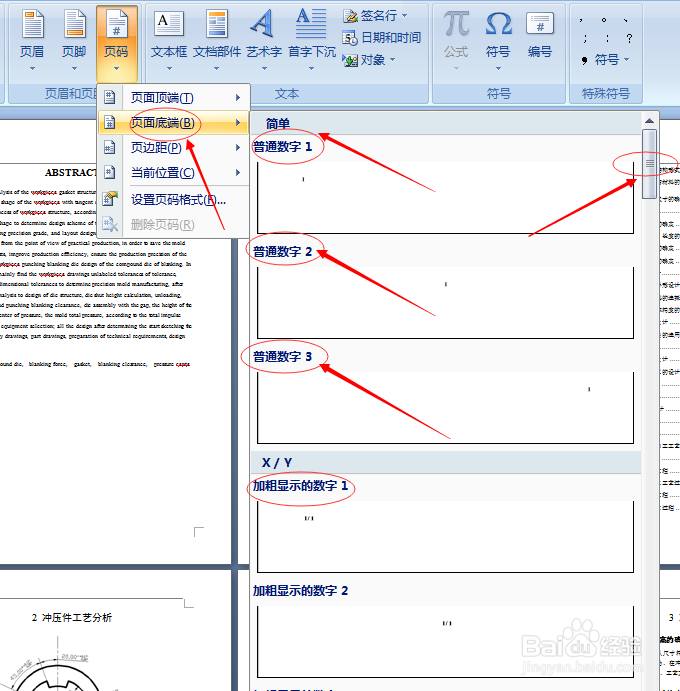Open 当前位置(C) submenu
Image resolution: width=680 pixels, height=691 pixels.
(x=174, y=172)
